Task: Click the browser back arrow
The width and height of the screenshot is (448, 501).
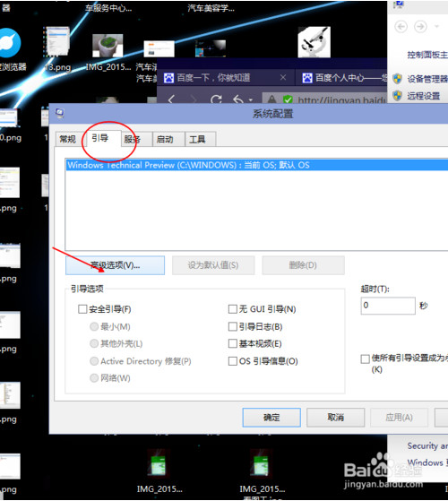Action: 171,100
